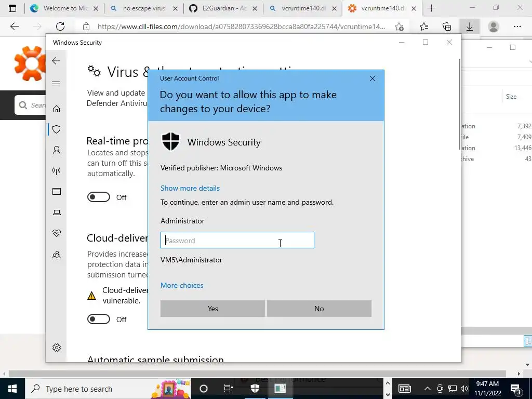
Task: Open Windows Security taskbar shield
Action: coord(255,389)
